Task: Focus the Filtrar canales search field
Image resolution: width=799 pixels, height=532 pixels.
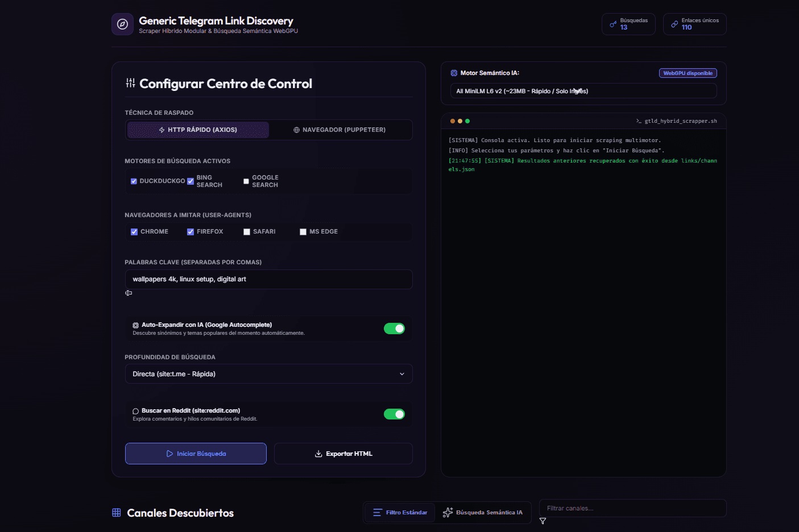Action: (632, 508)
